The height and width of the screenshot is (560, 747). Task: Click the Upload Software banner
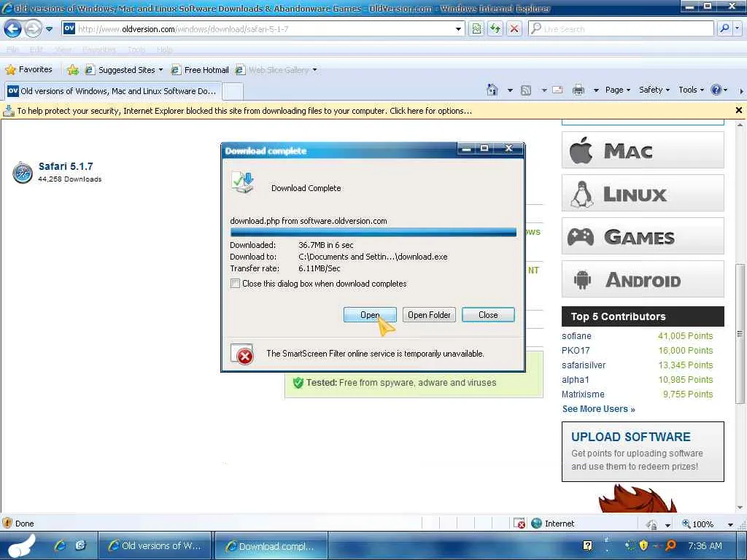(x=643, y=451)
